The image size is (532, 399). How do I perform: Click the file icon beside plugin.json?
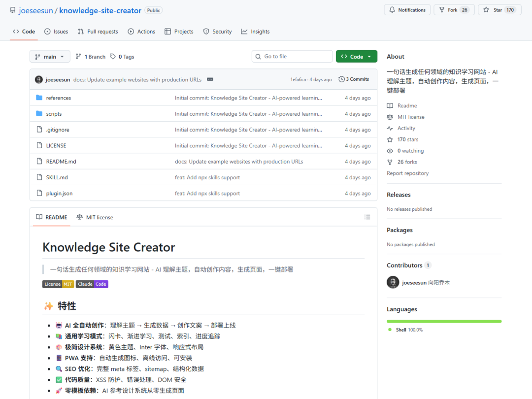[x=39, y=194]
